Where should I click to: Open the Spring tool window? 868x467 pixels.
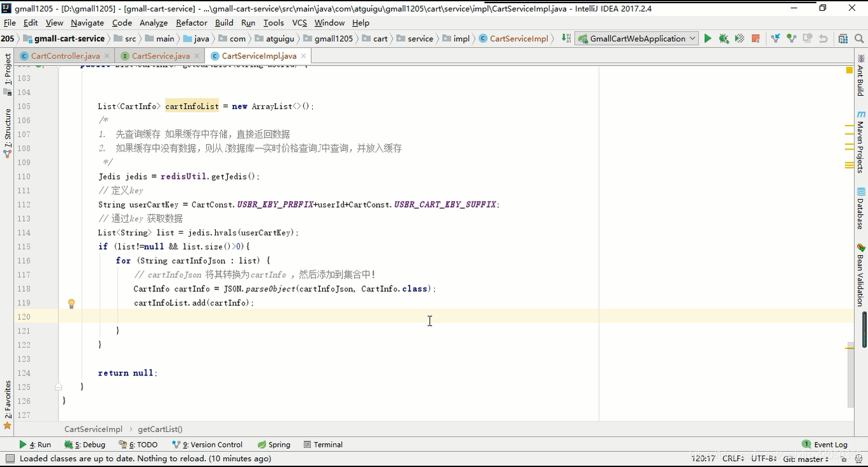(273, 445)
